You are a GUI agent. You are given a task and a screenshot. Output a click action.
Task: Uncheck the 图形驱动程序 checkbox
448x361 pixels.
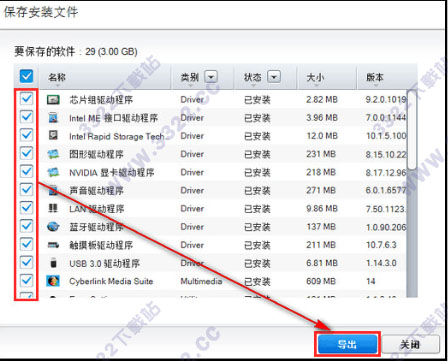point(26,153)
